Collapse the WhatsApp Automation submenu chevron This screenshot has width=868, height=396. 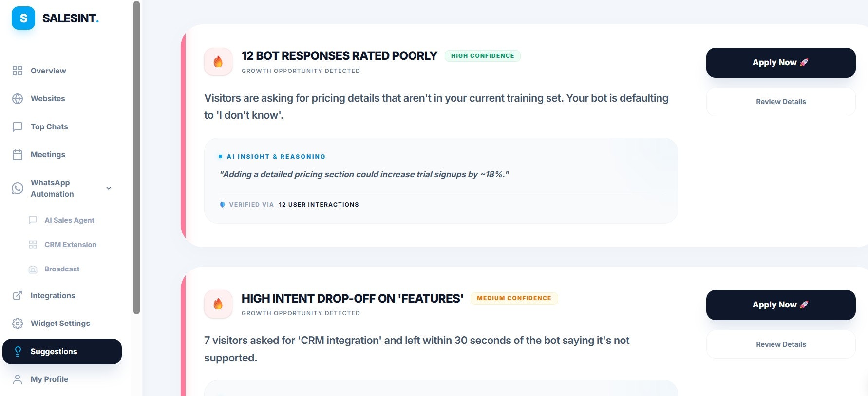point(109,188)
